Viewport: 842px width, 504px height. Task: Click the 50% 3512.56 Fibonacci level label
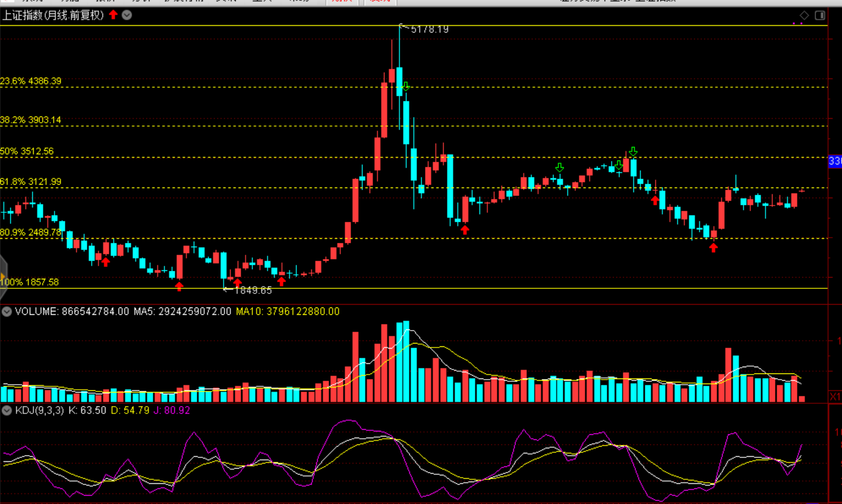coord(27,151)
